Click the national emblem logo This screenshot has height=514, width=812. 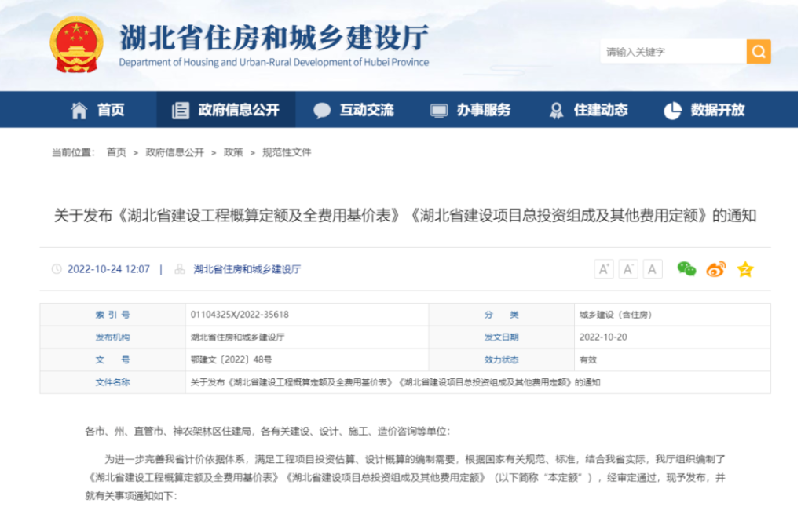pos(76,45)
